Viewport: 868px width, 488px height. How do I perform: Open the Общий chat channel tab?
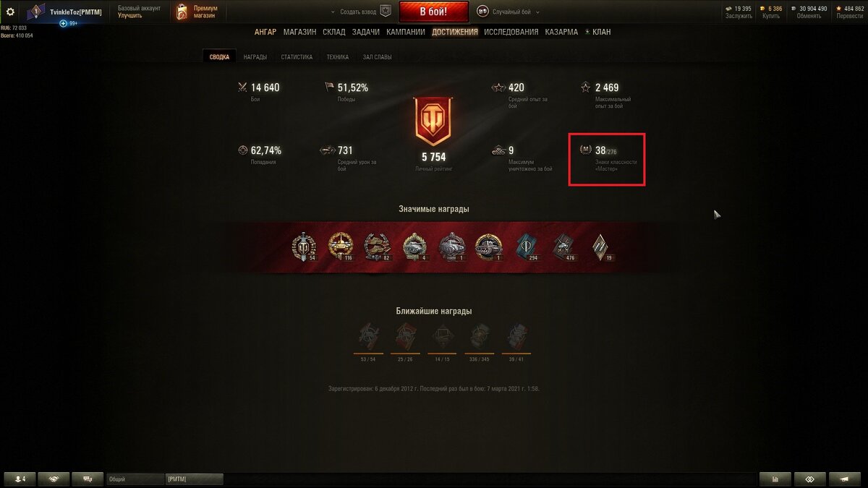coord(135,479)
